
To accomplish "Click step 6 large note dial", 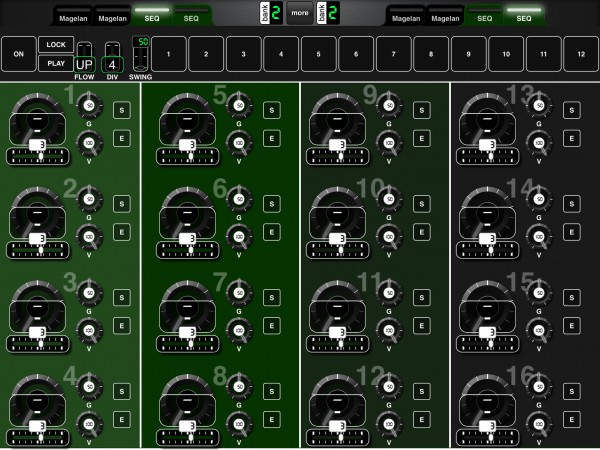I will click(x=187, y=213).
